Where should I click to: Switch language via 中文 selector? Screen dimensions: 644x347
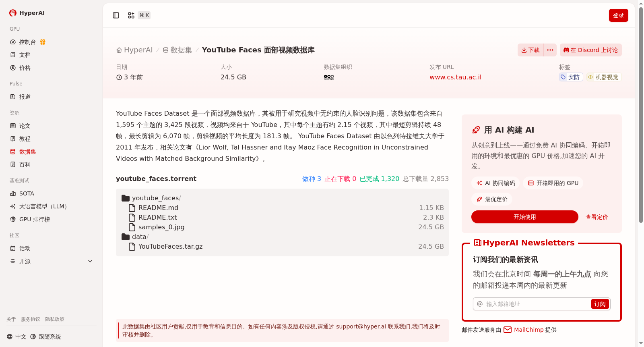click(x=17, y=337)
